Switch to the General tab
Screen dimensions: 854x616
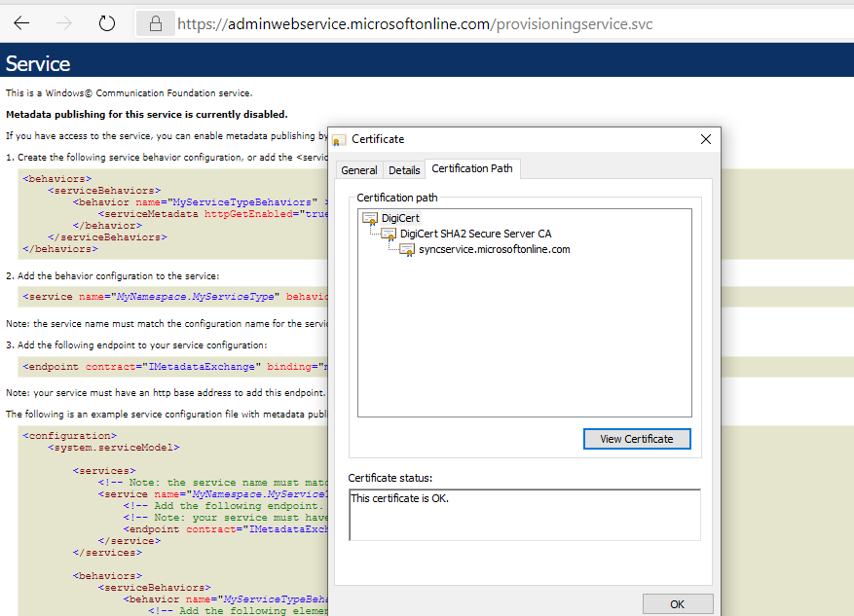(x=359, y=170)
